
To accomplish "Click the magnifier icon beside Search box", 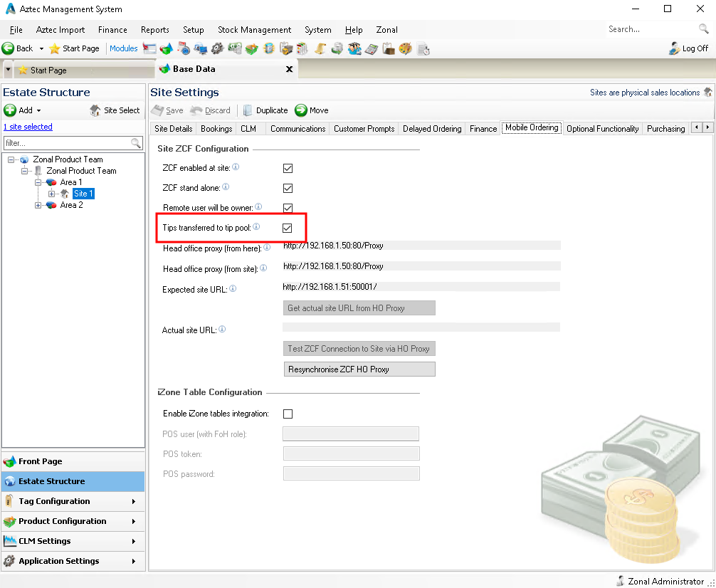I will (703, 28).
